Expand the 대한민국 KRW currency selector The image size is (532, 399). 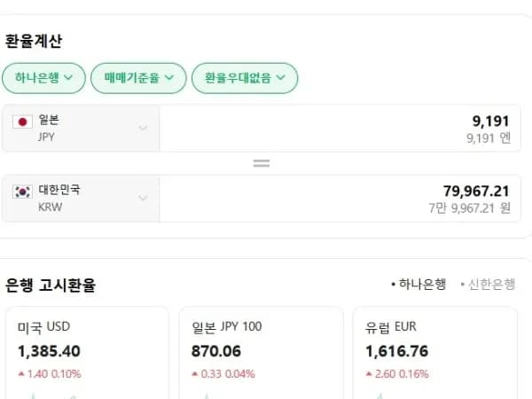click(81, 199)
